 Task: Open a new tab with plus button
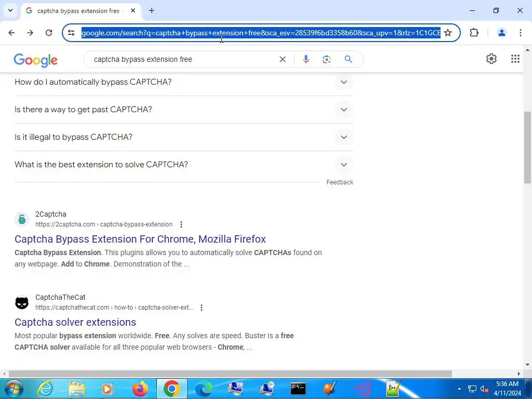pyautogui.click(x=152, y=10)
